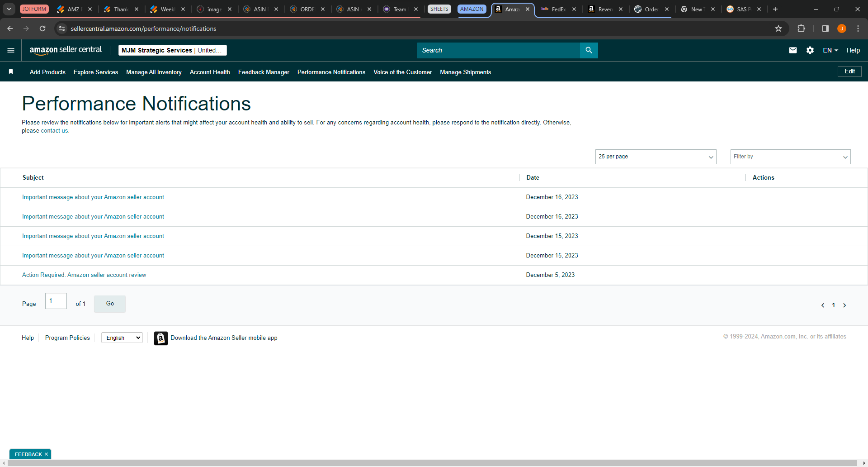Click the search magnifier button
This screenshot has width=868, height=467.
click(x=589, y=50)
